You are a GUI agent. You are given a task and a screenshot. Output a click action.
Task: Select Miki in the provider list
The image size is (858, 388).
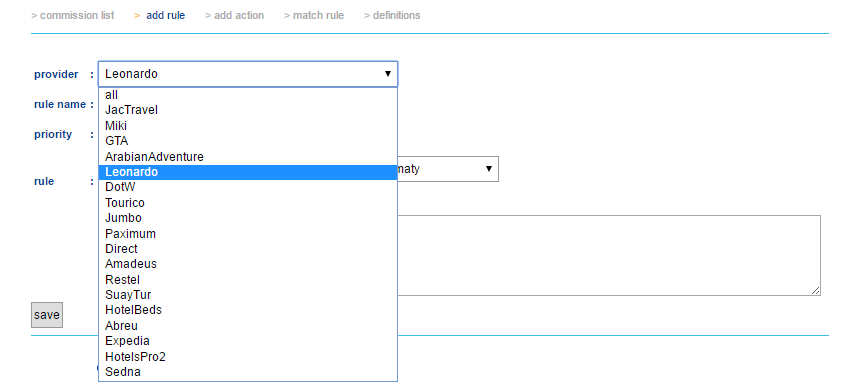click(x=248, y=126)
